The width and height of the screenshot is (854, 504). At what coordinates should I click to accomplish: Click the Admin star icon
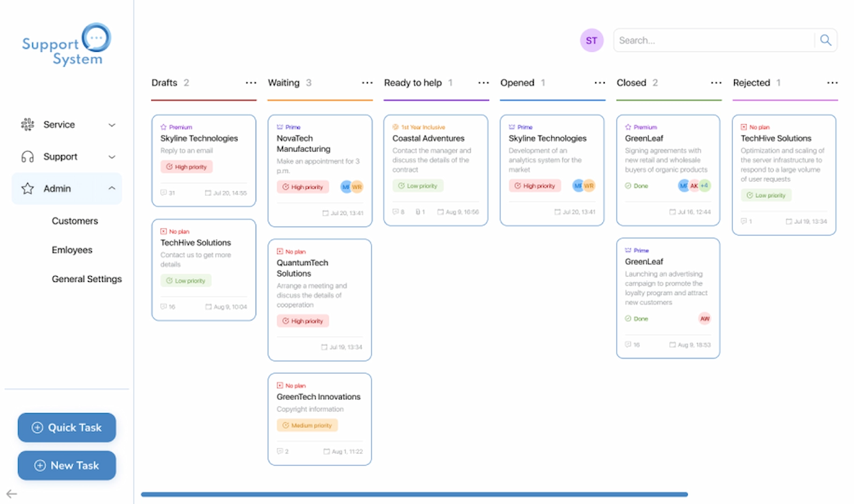(28, 189)
